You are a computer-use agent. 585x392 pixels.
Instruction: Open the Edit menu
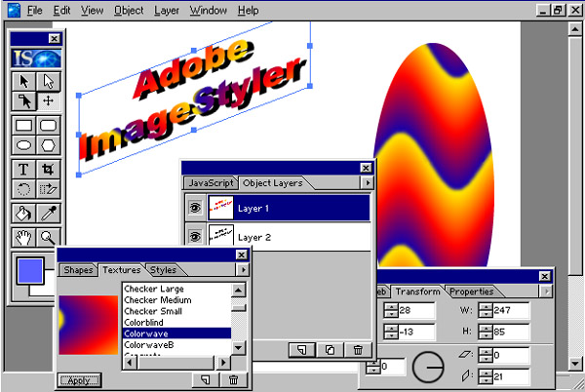[x=61, y=11]
